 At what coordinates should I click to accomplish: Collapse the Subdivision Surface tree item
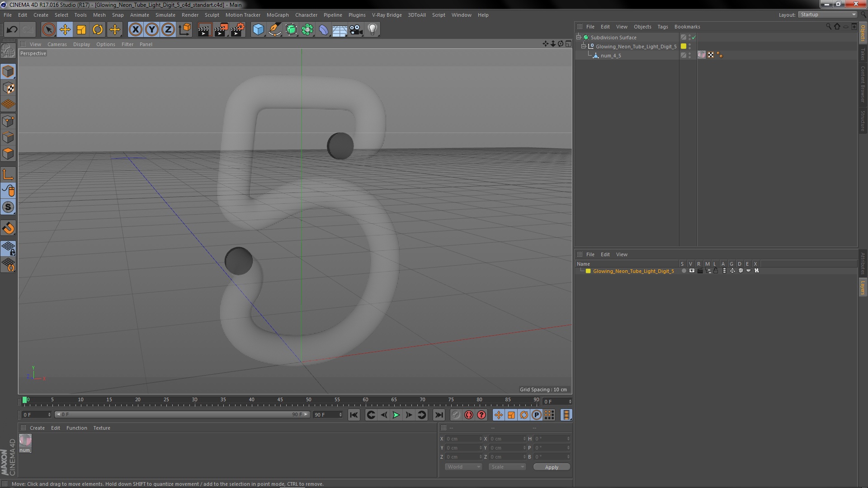[x=578, y=37]
